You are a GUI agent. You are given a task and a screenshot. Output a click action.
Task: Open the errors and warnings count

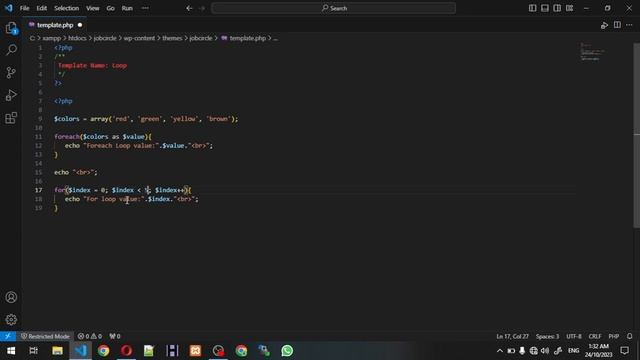point(90,336)
